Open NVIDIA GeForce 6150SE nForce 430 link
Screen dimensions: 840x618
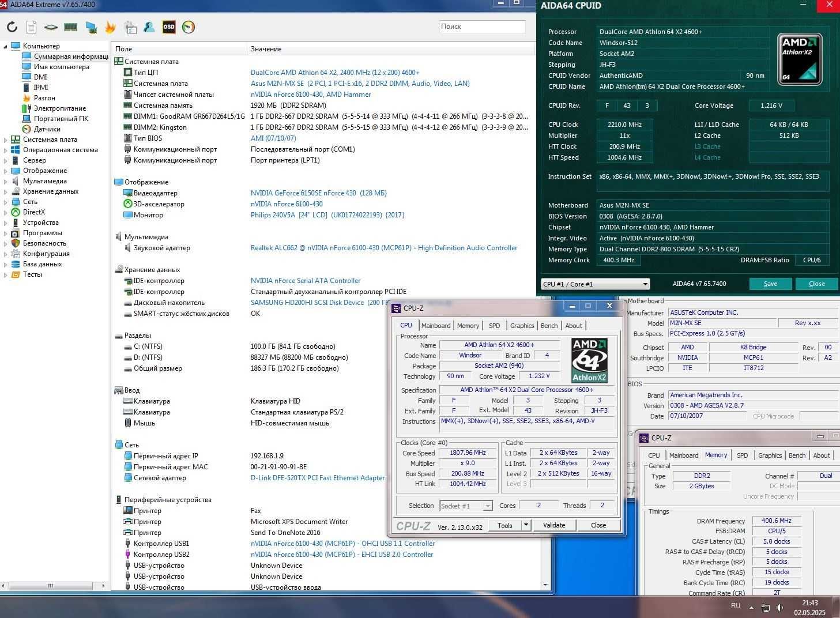pyautogui.click(x=318, y=193)
